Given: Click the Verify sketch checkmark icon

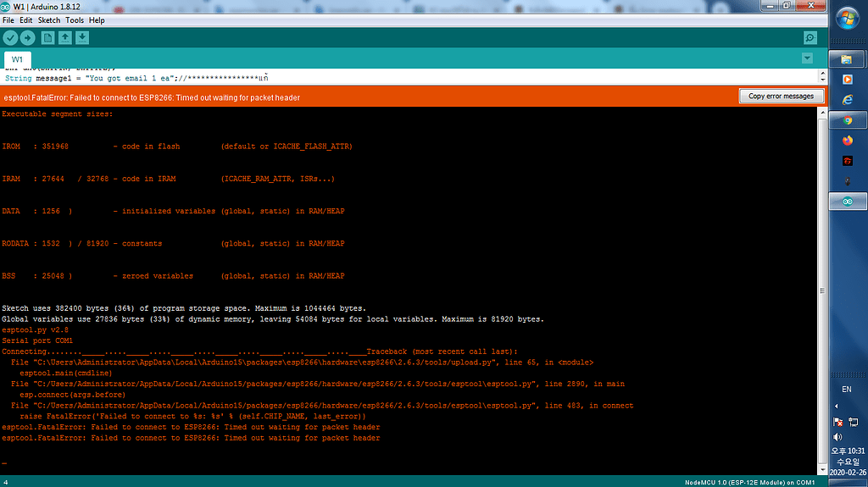Looking at the screenshot, I should point(10,37).
